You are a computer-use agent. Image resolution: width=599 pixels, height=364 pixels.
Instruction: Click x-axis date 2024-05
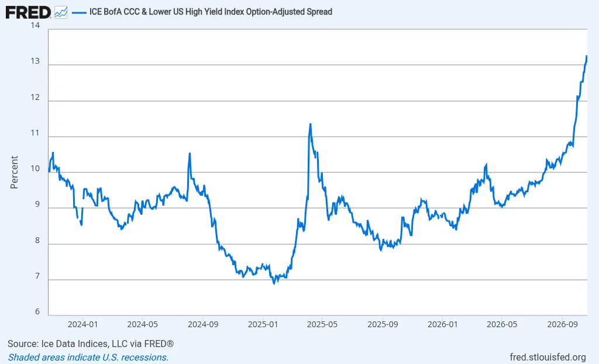pos(142,325)
